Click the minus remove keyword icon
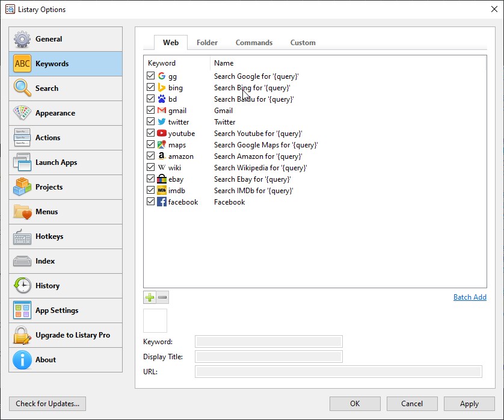 [x=162, y=297]
